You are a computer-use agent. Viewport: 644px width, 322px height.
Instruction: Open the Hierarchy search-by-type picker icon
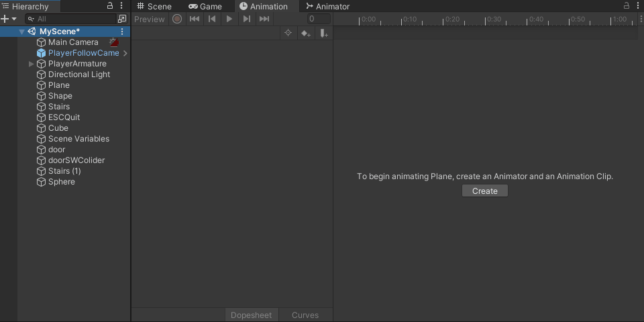[x=121, y=19]
